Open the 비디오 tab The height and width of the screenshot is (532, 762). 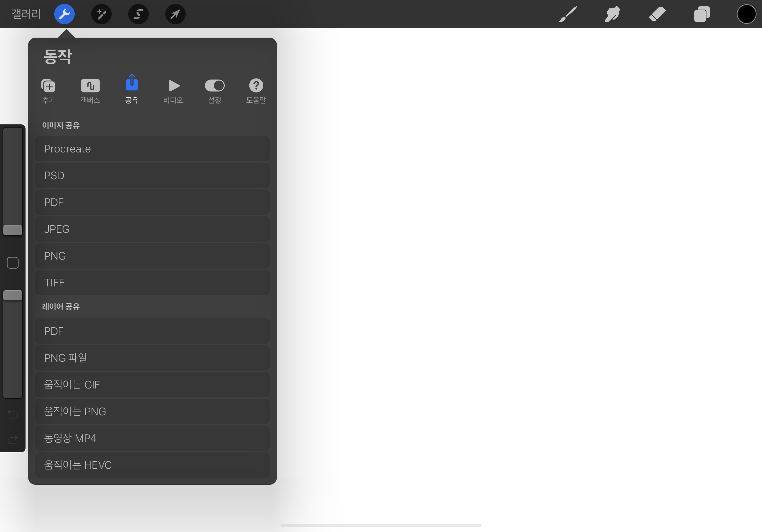coord(173,91)
